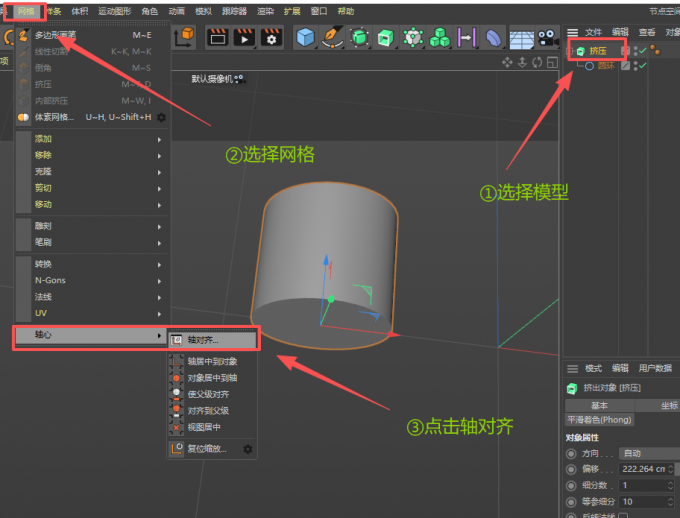This screenshot has width=680, height=518.
Task: Switch to the 基本 tab
Action: pos(600,406)
